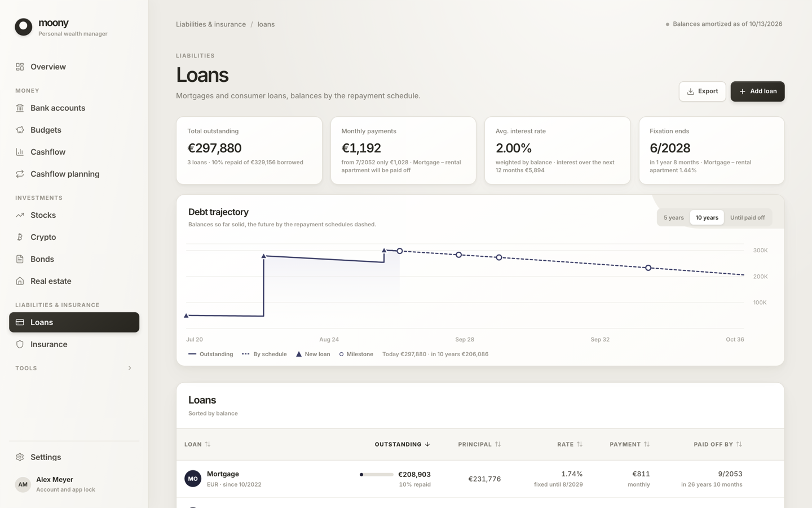Click the Sorted by balance caption

click(213, 414)
